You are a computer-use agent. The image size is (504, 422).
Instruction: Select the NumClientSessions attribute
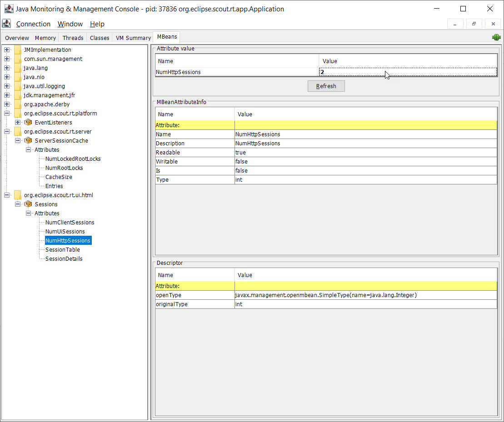70,223
